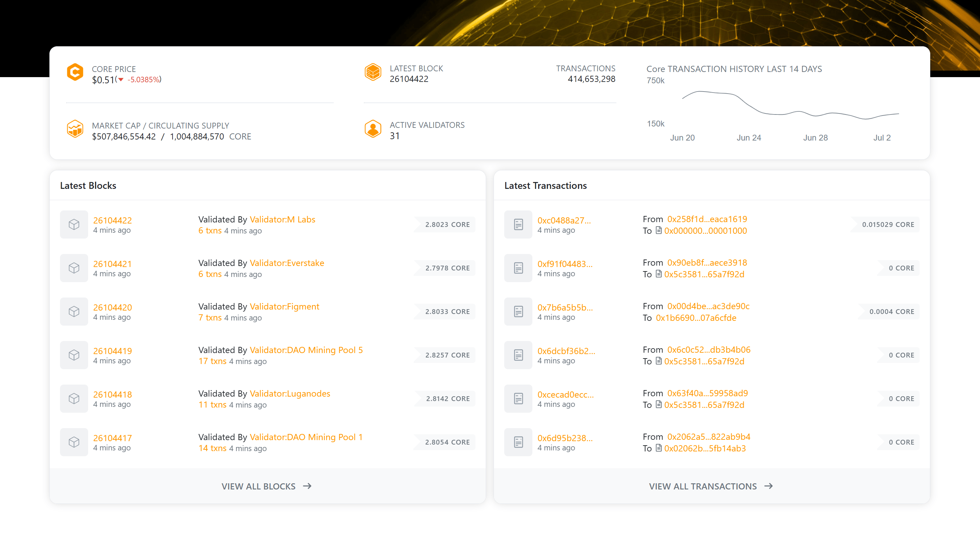Image resolution: width=980 pixels, height=533 pixels.
Task: Click transaction icon for 0xc0488a27...
Action: click(518, 224)
